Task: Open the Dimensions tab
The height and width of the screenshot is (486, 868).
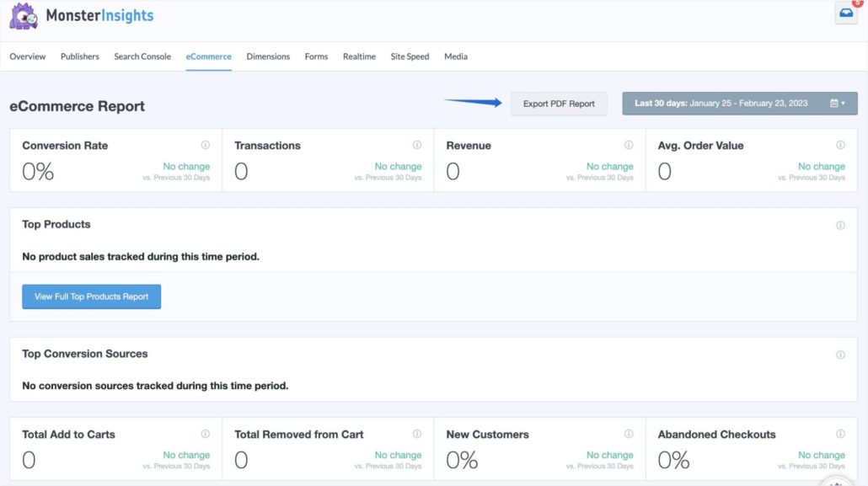Action: 268,56
